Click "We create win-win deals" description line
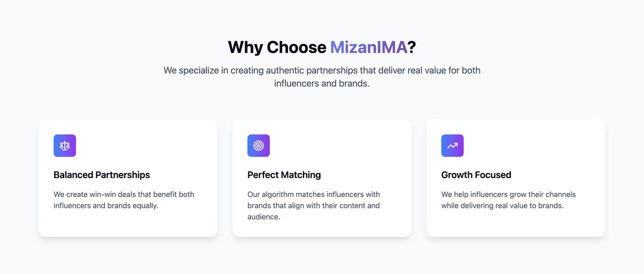Viewport: 644px width, 274px height. [124, 194]
